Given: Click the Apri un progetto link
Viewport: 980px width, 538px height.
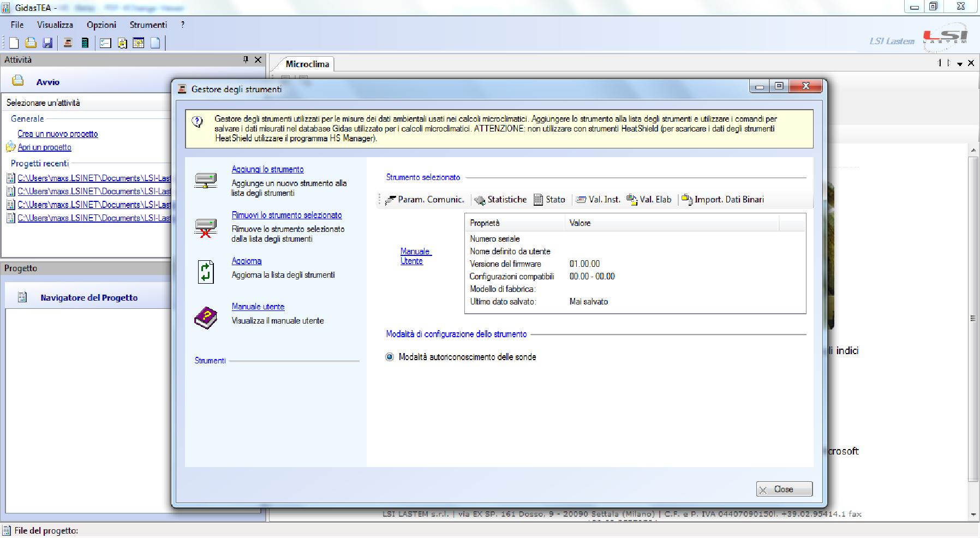Looking at the screenshot, I should tap(45, 147).
